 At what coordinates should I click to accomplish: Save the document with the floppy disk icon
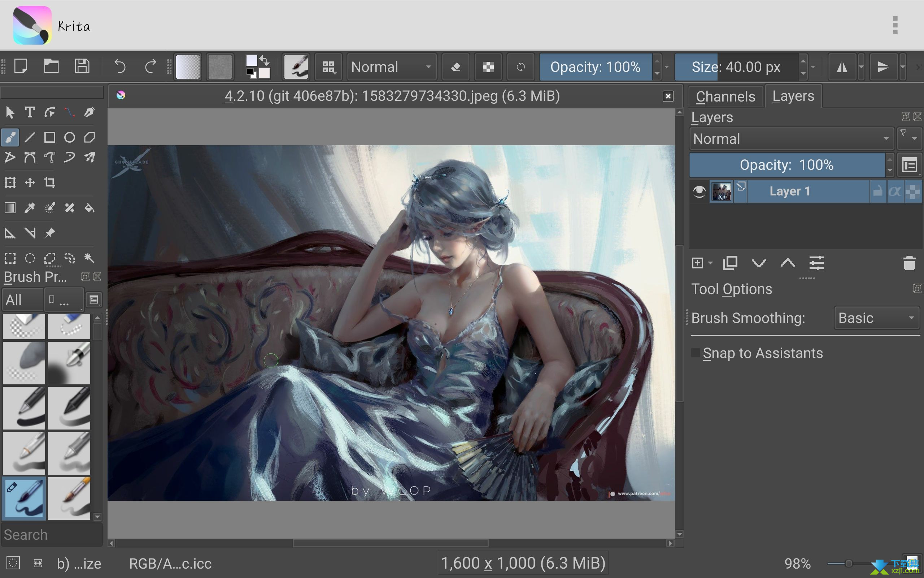click(x=82, y=66)
